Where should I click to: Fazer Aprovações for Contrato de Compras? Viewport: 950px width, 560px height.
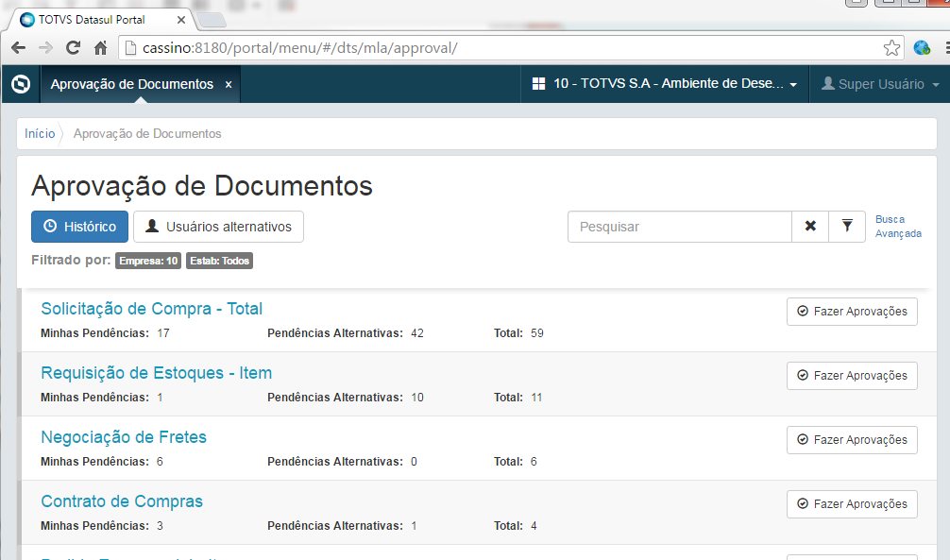(852, 503)
